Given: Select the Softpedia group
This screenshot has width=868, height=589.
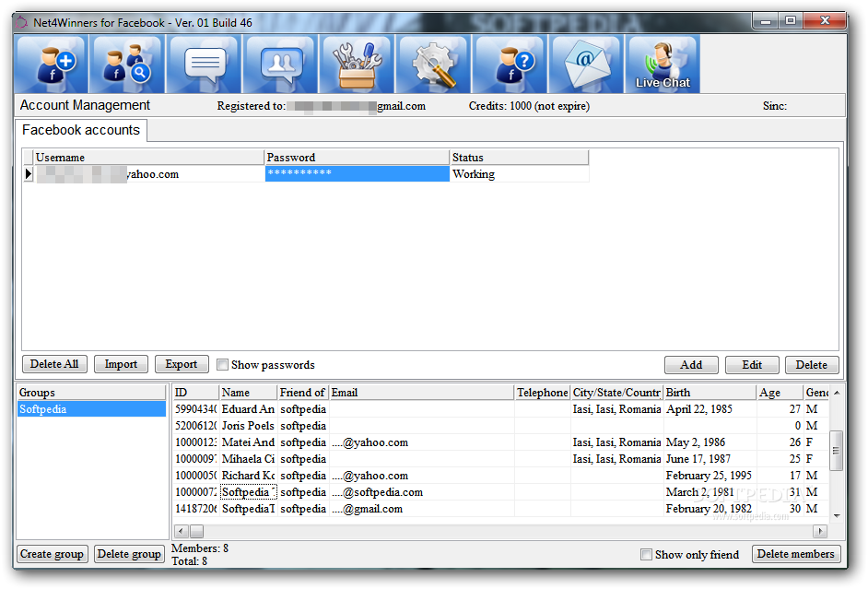Looking at the screenshot, I should [91, 409].
